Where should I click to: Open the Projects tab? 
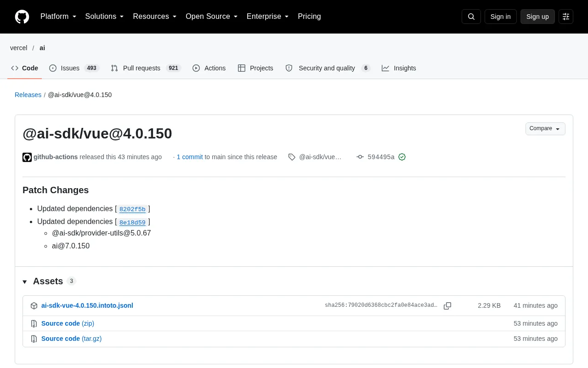pyautogui.click(x=255, y=68)
